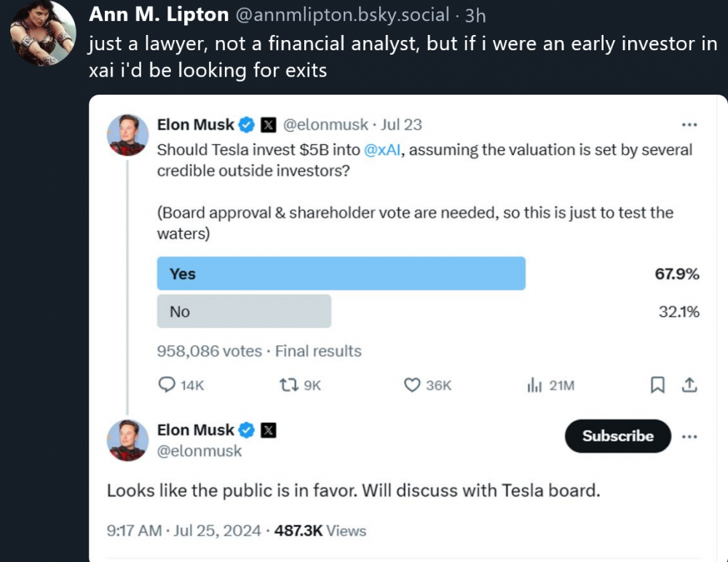Select the No poll result bar
The width and height of the screenshot is (728, 562).
tap(244, 312)
